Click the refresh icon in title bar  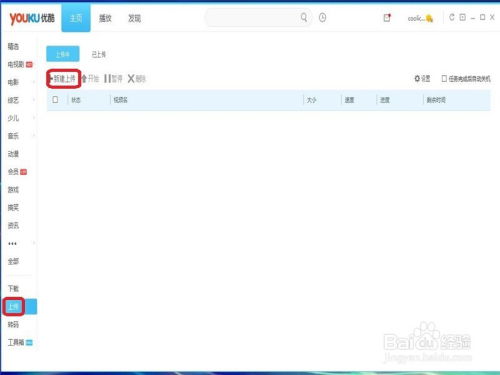(x=452, y=17)
